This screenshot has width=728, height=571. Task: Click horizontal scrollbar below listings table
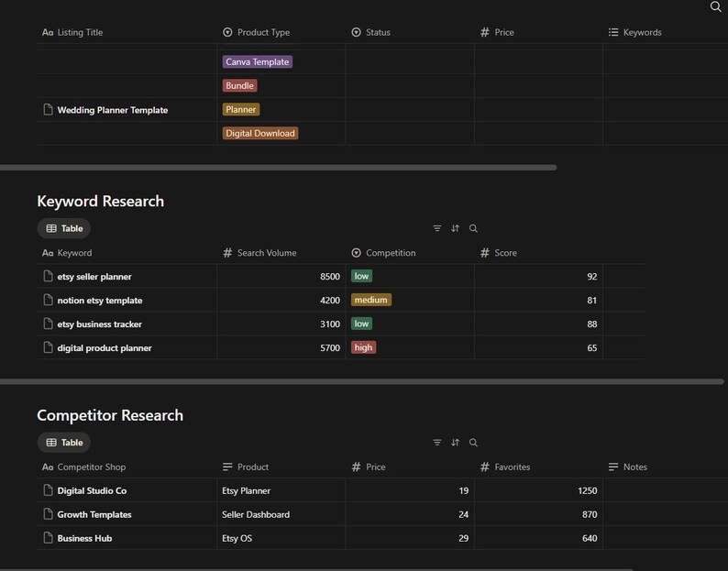click(x=278, y=168)
